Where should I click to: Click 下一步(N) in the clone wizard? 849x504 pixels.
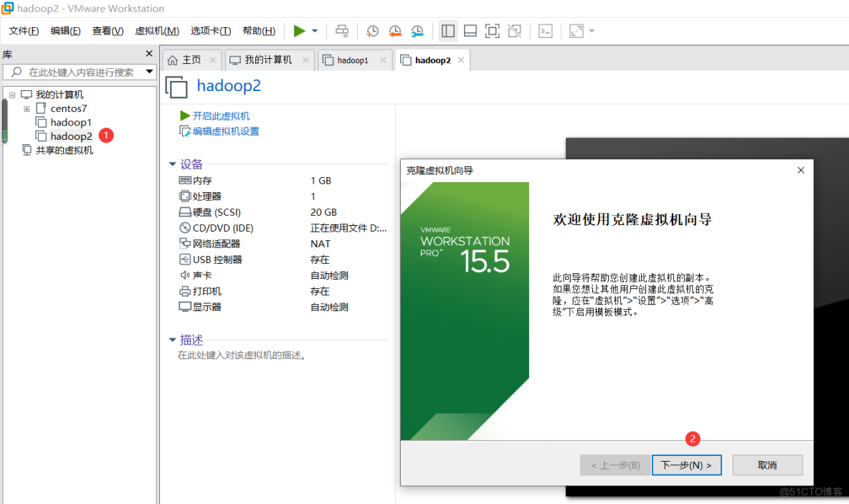click(x=686, y=465)
